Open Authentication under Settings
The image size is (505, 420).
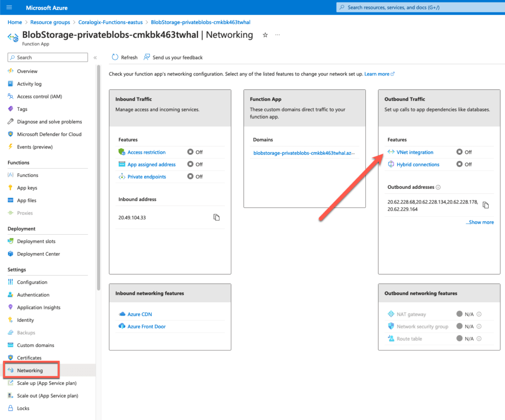click(x=33, y=294)
